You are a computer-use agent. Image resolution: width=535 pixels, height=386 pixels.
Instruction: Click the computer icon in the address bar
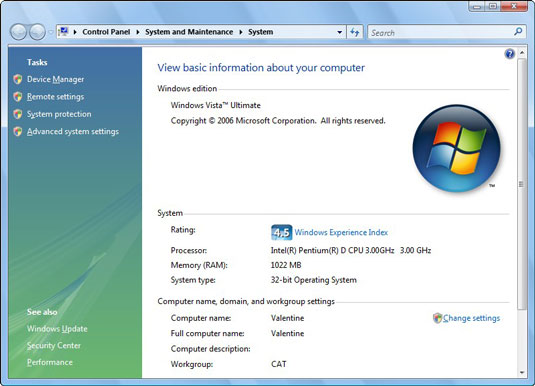pyautogui.click(x=63, y=32)
